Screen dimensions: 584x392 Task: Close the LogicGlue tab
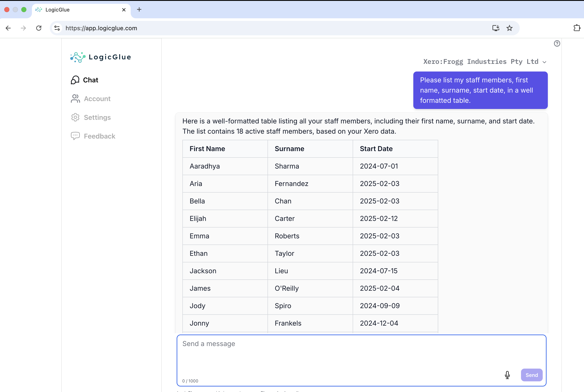[x=124, y=10]
